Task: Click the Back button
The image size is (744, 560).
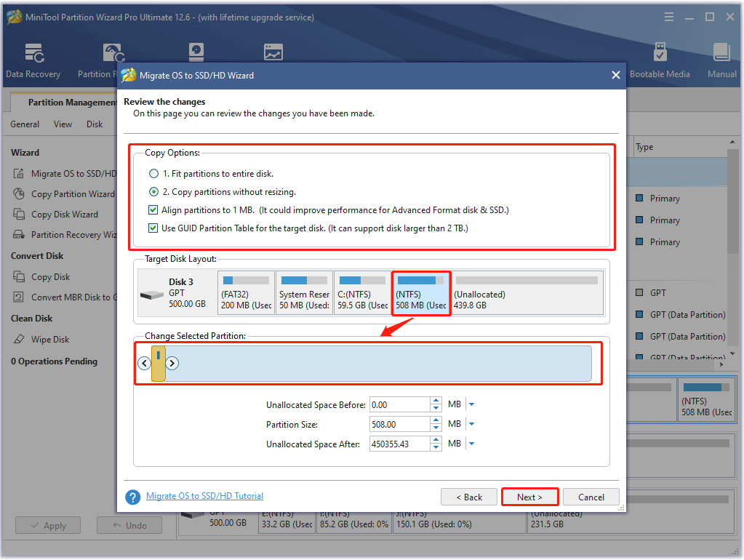Action: (469, 497)
